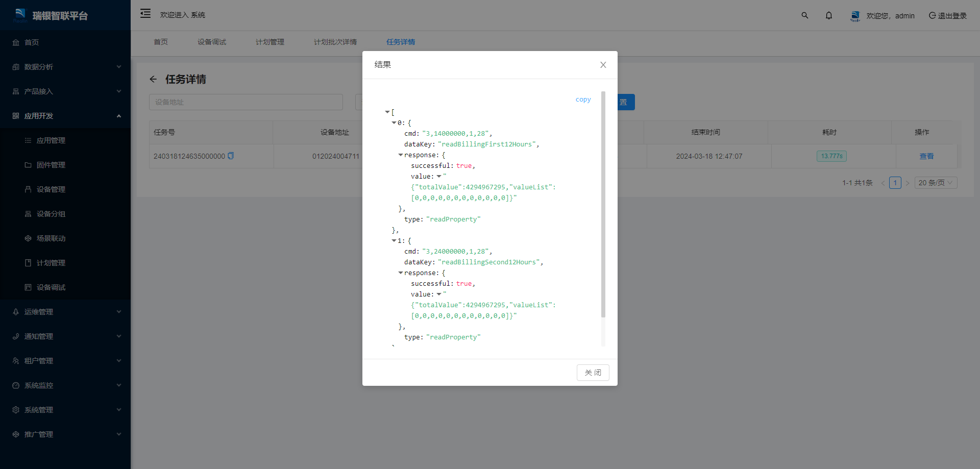The height and width of the screenshot is (469, 980).
Task: Open the 20 条/页 page size dropdown
Action: pos(936,183)
